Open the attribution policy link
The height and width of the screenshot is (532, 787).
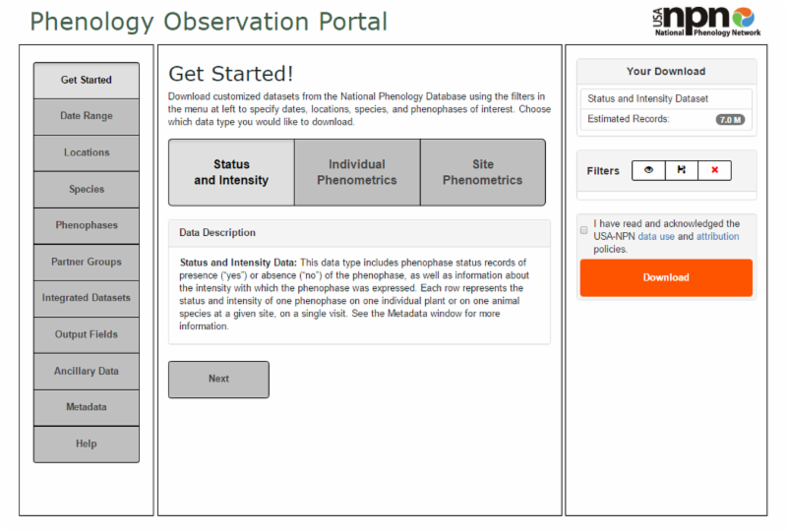pyautogui.click(x=717, y=236)
